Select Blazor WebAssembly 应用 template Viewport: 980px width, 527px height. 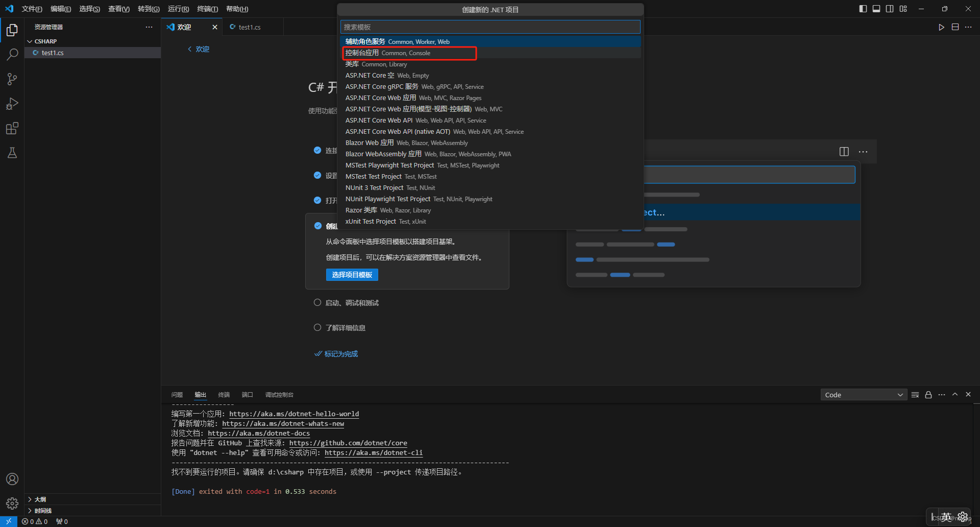pos(491,154)
